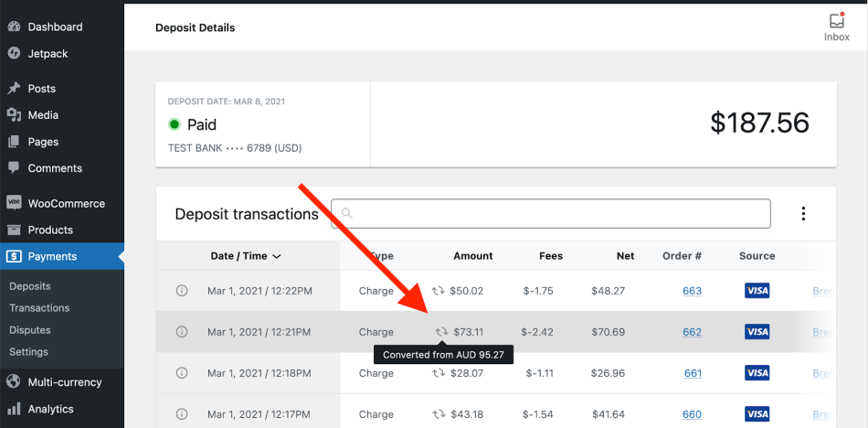
Task: Sort by Date / Time column header
Action: [x=245, y=256]
